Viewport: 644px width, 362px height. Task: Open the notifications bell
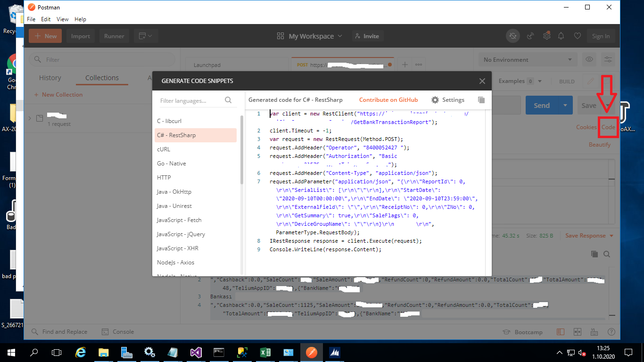(561, 36)
